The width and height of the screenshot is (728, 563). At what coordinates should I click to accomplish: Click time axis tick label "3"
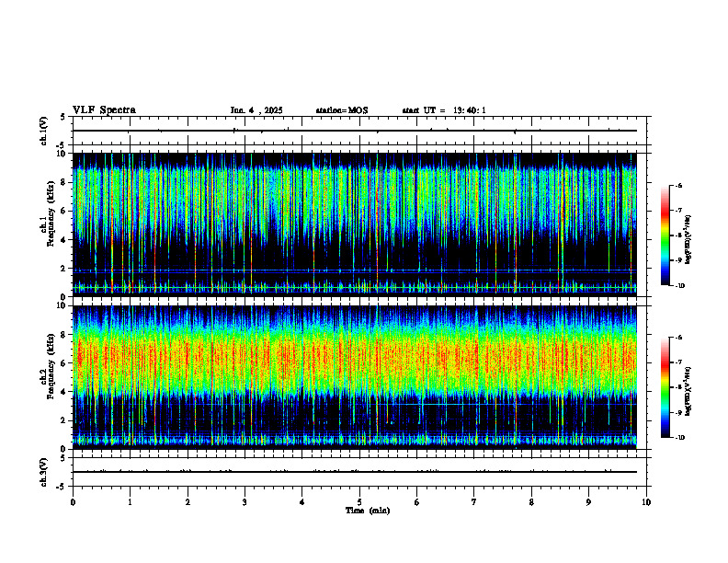(245, 502)
